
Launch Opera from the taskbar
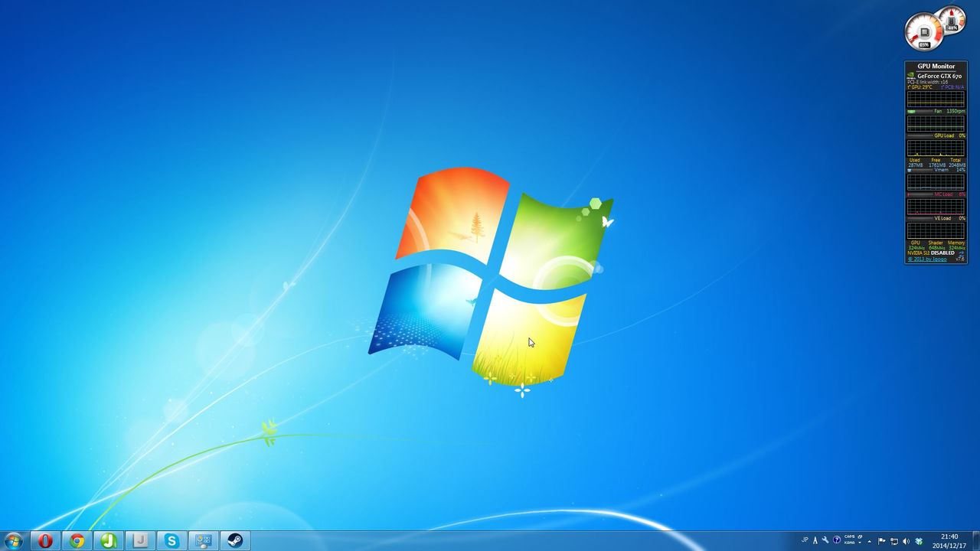click(45, 541)
